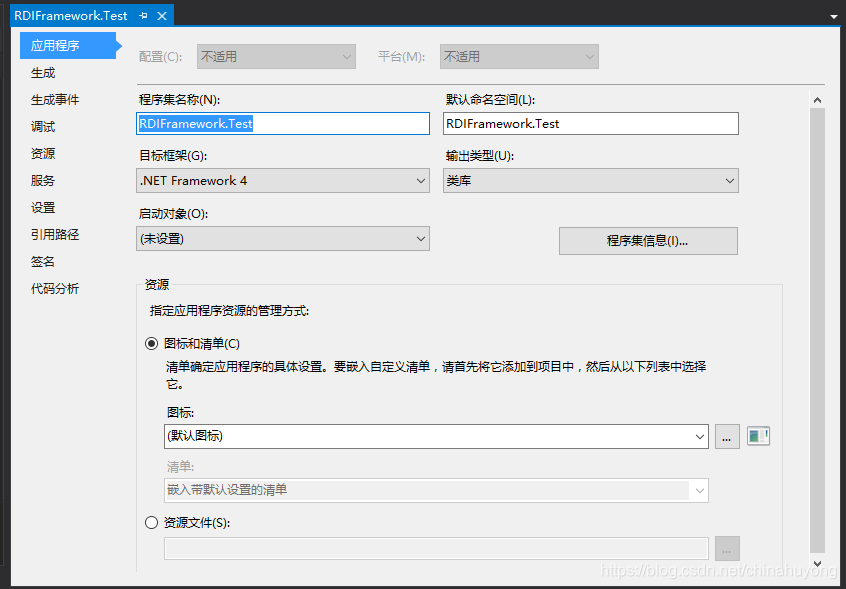
Task: Click the vertical scrollbar thumb
Action: click(x=817, y=331)
